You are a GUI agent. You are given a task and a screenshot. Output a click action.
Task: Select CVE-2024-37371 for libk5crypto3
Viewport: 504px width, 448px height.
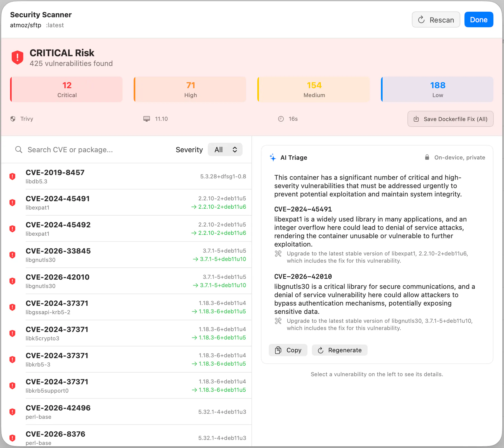pos(127,333)
